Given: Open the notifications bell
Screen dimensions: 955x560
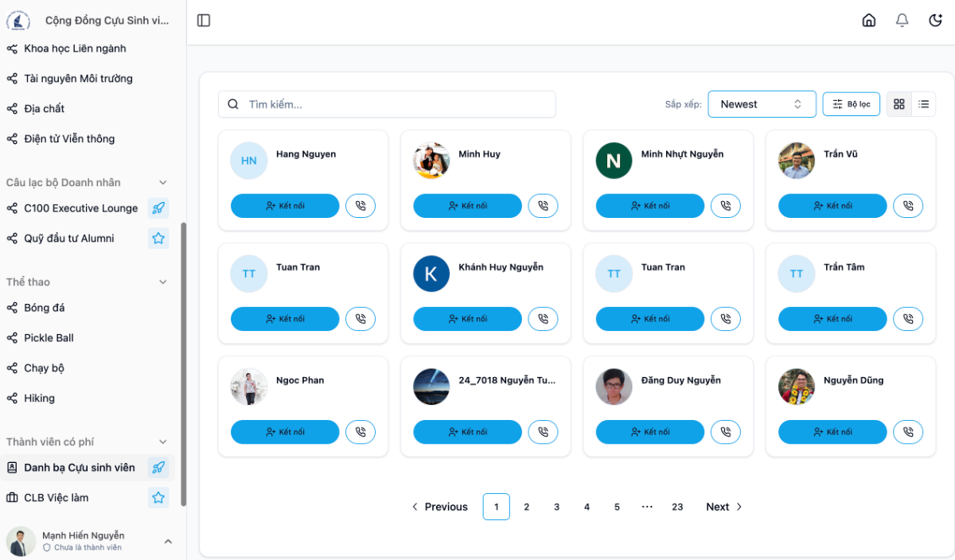Looking at the screenshot, I should (x=902, y=21).
